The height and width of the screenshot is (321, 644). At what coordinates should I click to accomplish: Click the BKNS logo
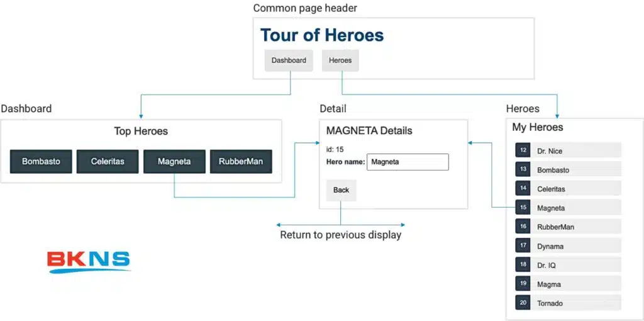tap(89, 261)
